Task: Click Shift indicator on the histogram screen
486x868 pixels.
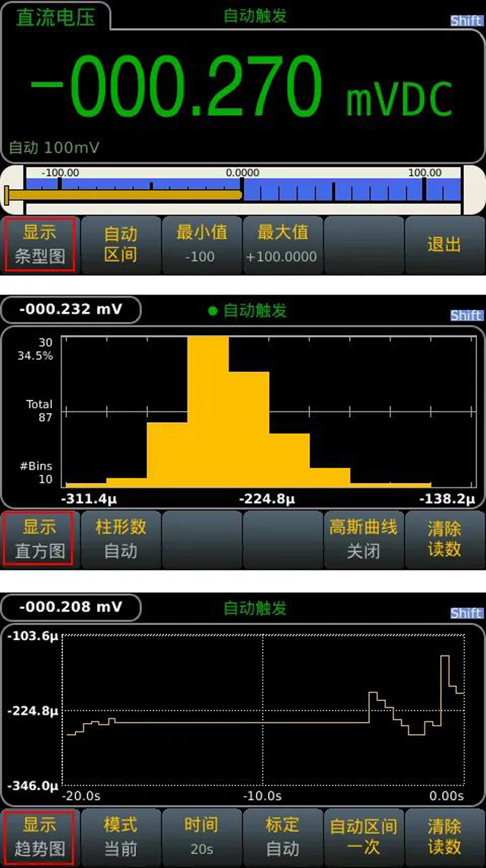Action: 465,315
